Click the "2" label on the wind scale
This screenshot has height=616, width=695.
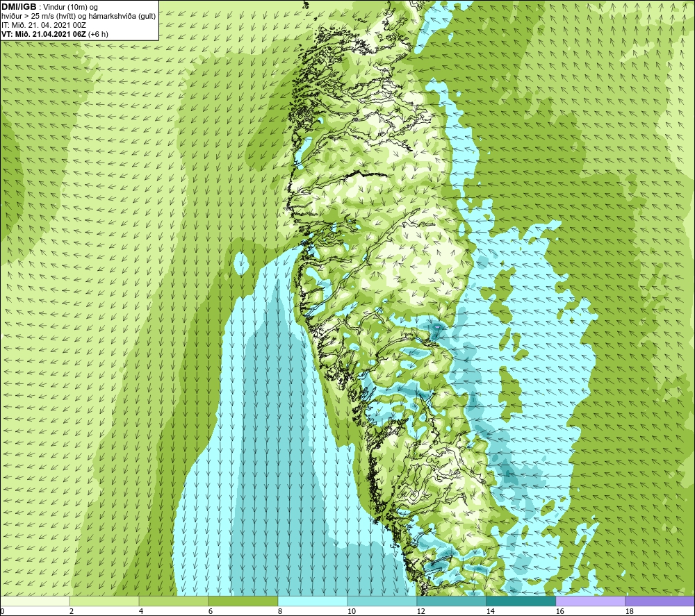[x=72, y=611]
